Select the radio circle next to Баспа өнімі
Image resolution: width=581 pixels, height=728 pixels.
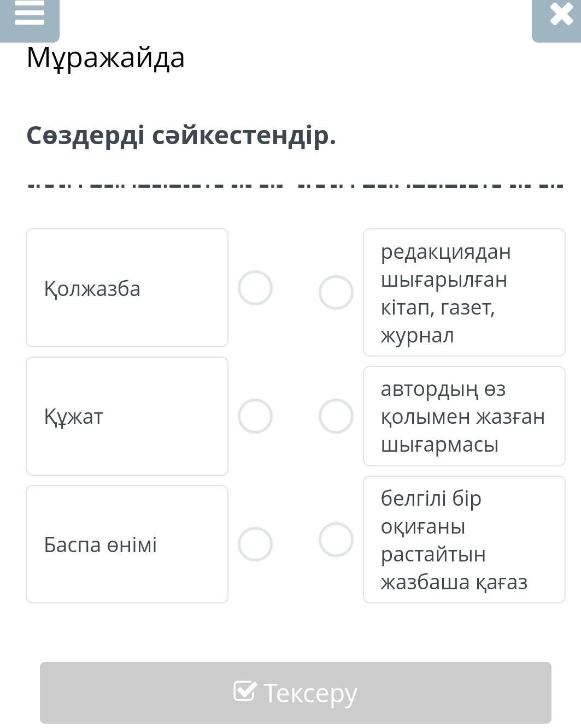(x=255, y=544)
